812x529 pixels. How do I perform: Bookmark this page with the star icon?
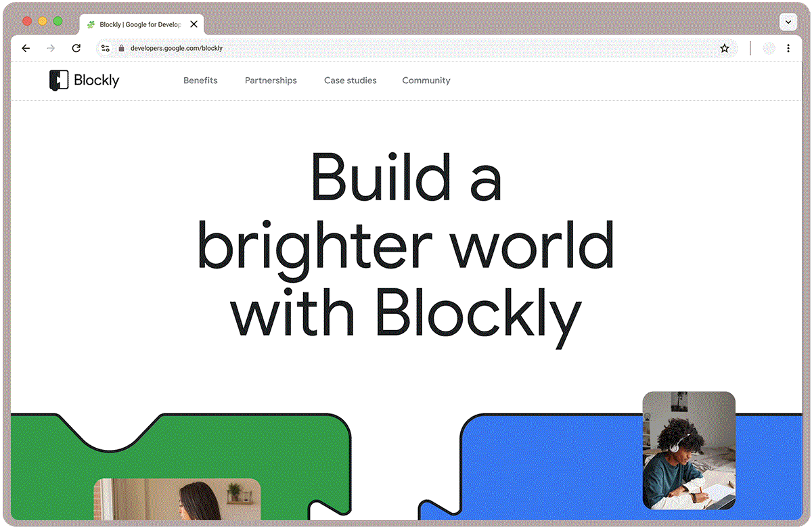(725, 48)
